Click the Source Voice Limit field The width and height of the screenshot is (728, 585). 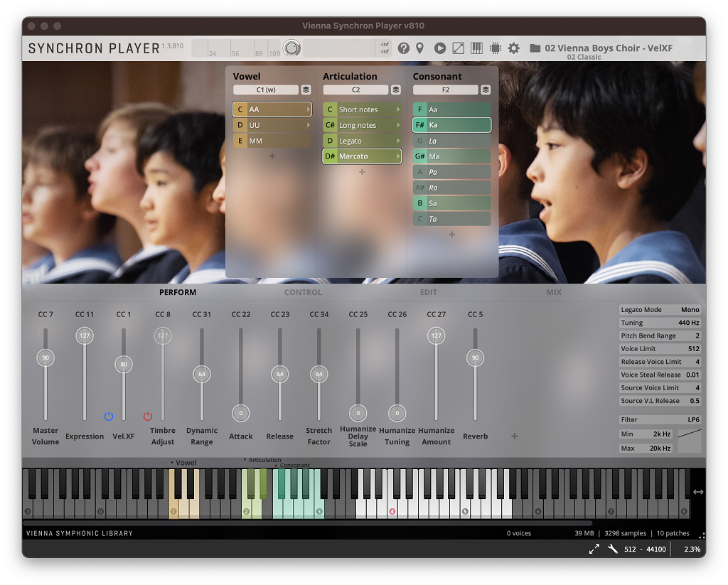(x=660, y=387)
